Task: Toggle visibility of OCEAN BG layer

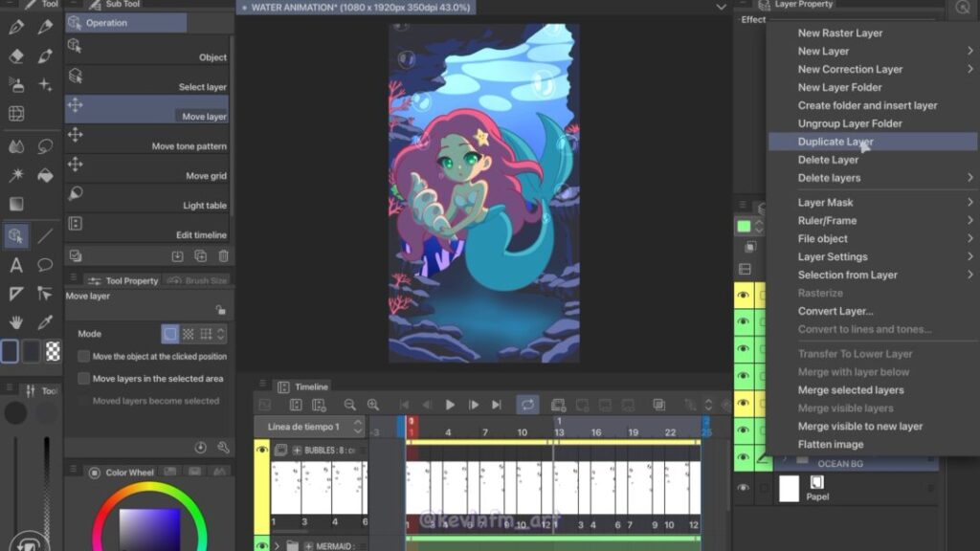Action: tap(743, 457)
